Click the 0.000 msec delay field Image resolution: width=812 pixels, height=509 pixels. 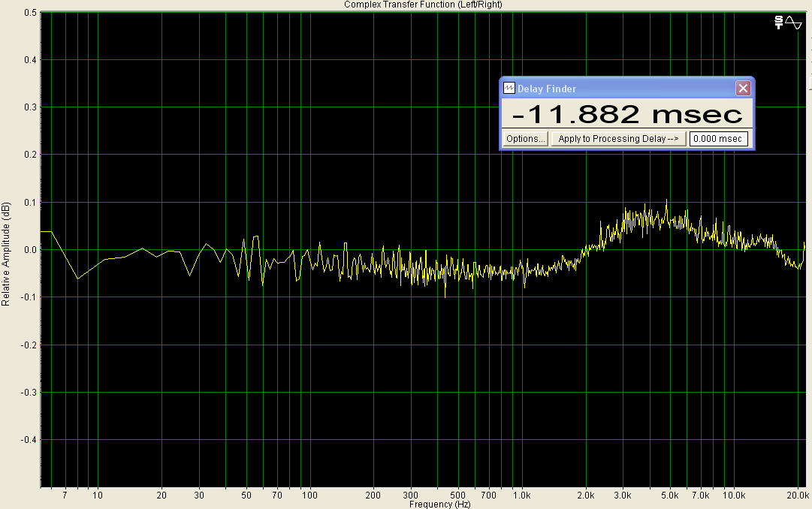click(718, 139)
